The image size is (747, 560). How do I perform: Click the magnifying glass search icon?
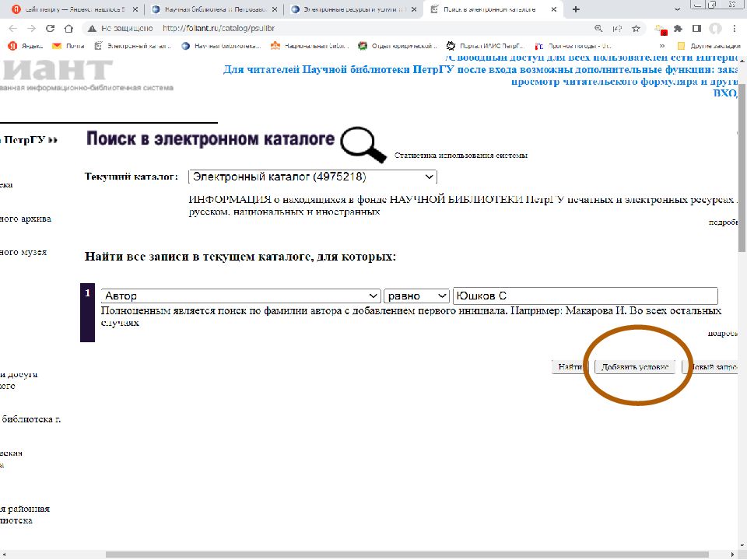click(x=364, y=144)
